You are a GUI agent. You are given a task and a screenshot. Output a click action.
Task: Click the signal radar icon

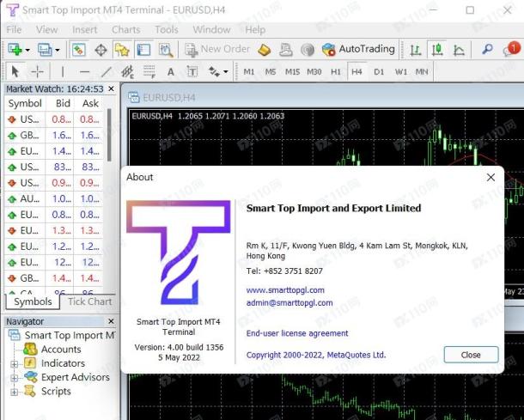(x=308, y=50)
